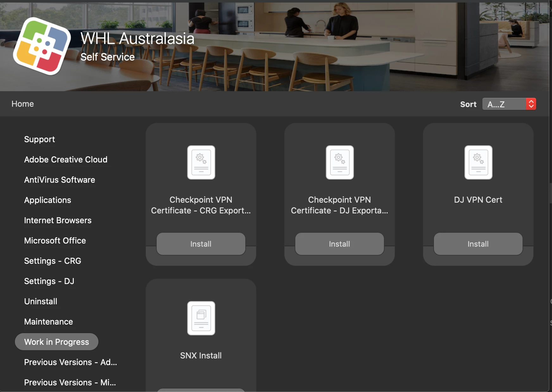
Task: Click the Sort label
Action: tap(468, 104)
